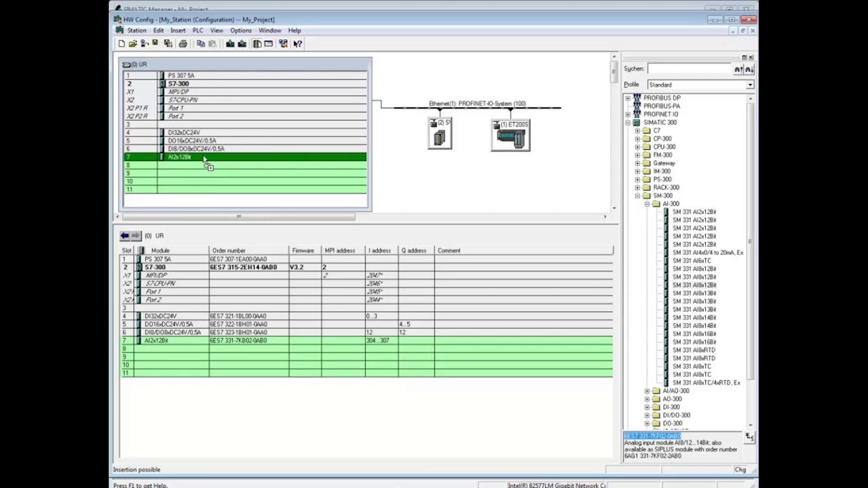Click the Configure Network toolbar icon
Image resolution: width=868 pixels, height=488 pixels.
tap(283, 43)
